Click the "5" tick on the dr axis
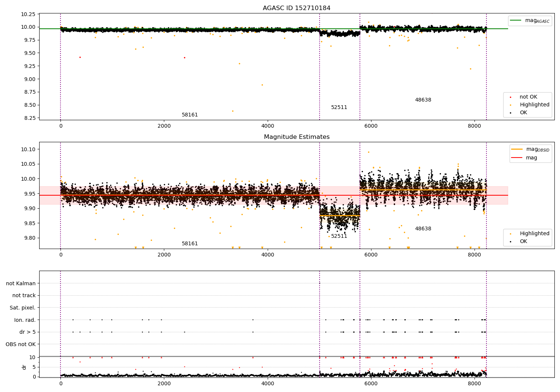This screenshot has height=392, width=560. (34, 367)
